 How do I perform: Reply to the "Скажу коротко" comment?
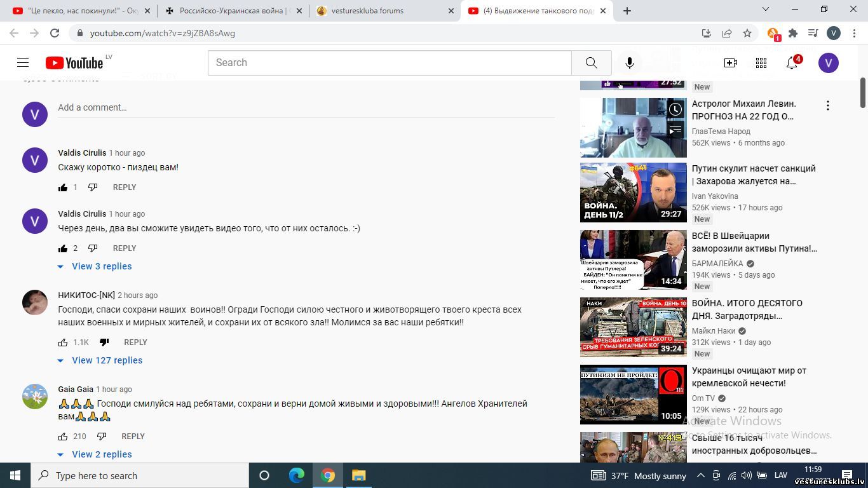pyautogui.click(x=125, y=187)
